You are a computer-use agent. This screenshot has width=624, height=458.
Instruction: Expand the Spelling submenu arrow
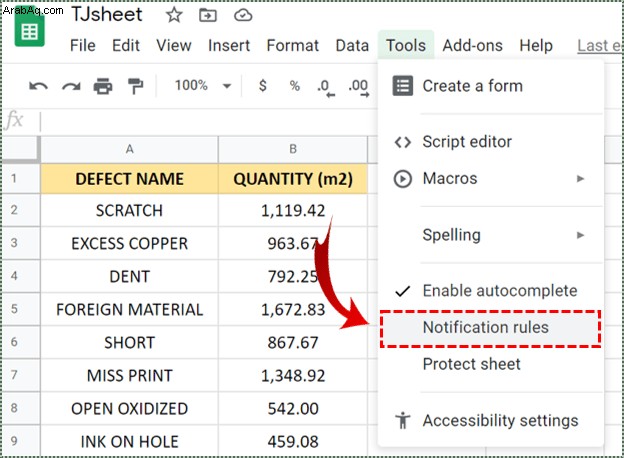coord(581,235)
